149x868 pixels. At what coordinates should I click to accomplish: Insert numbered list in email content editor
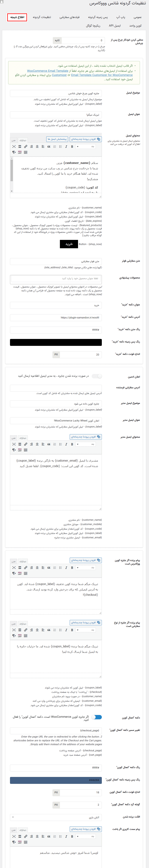(55, 147)
